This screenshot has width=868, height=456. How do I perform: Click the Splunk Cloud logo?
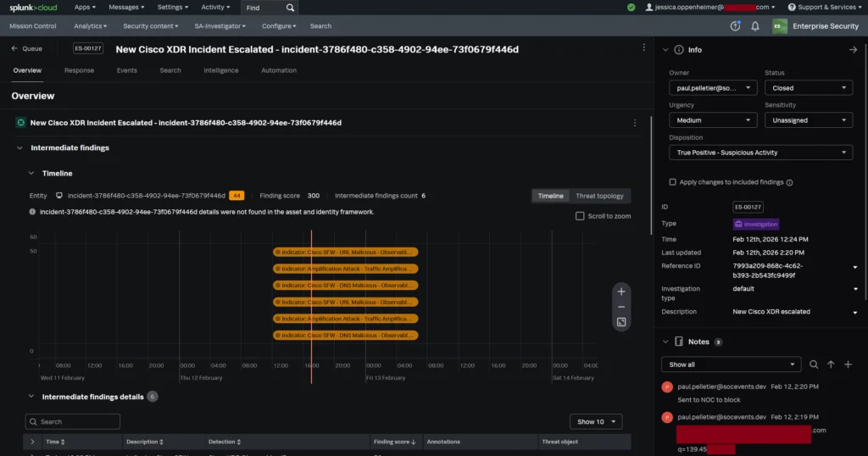pyautogui.click(x=33, y=7)
